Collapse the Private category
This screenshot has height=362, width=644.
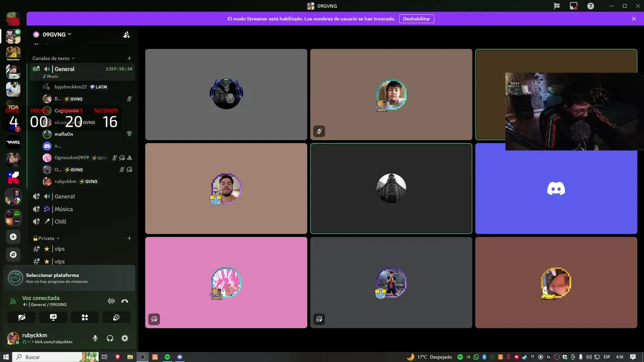click(x=46, y=238)
